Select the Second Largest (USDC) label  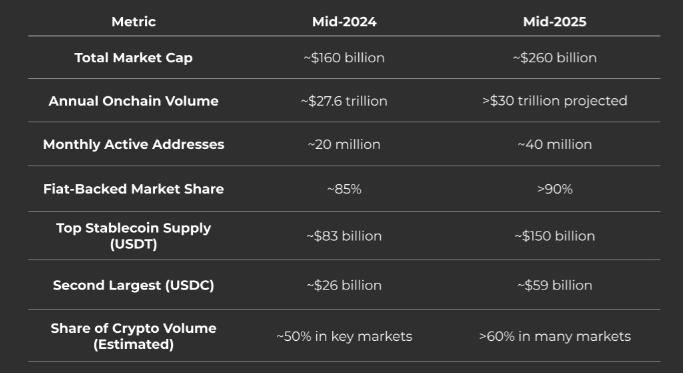point(133,285)
